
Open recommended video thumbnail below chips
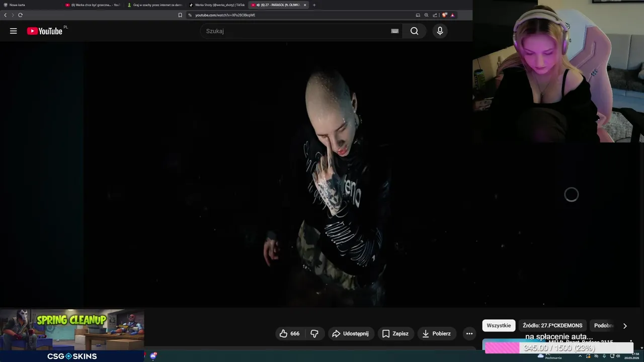[x=513, y=343]
